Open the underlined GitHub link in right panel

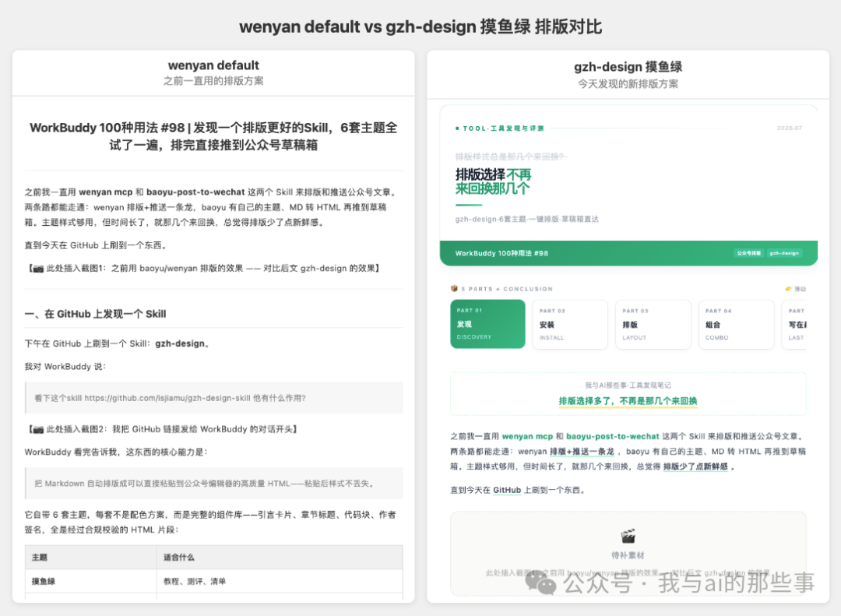pos(507,490)
